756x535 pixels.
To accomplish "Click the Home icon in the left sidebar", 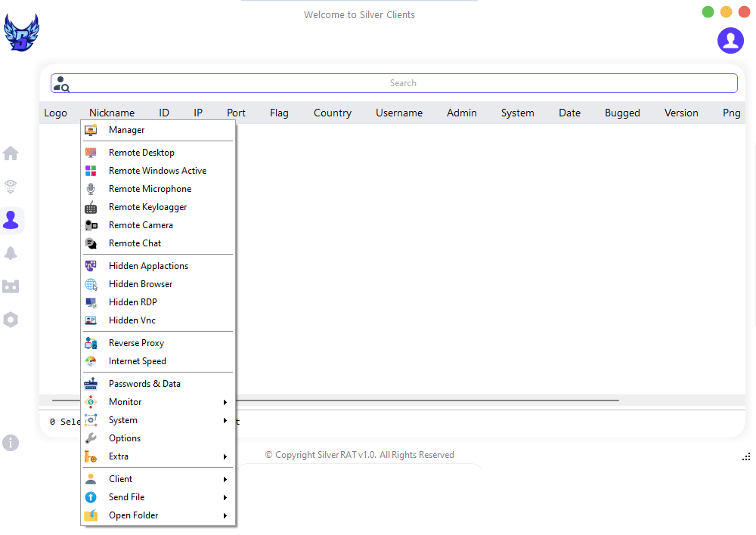I will [11, 153].
